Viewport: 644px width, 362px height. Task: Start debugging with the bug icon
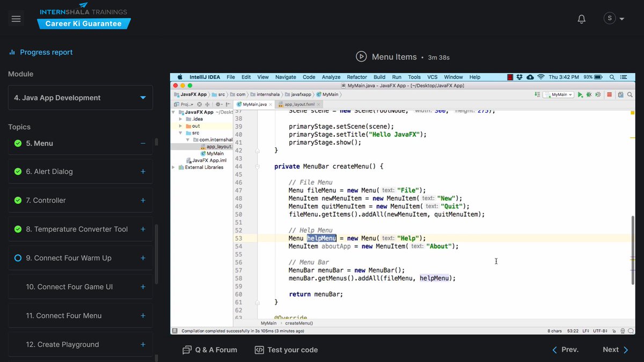[x=589, y=95]
